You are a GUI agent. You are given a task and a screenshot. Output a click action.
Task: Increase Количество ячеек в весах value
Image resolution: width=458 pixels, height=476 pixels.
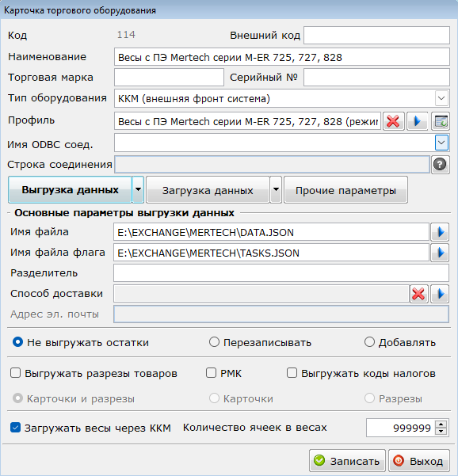pyautogui.click(x=441, y=424)
